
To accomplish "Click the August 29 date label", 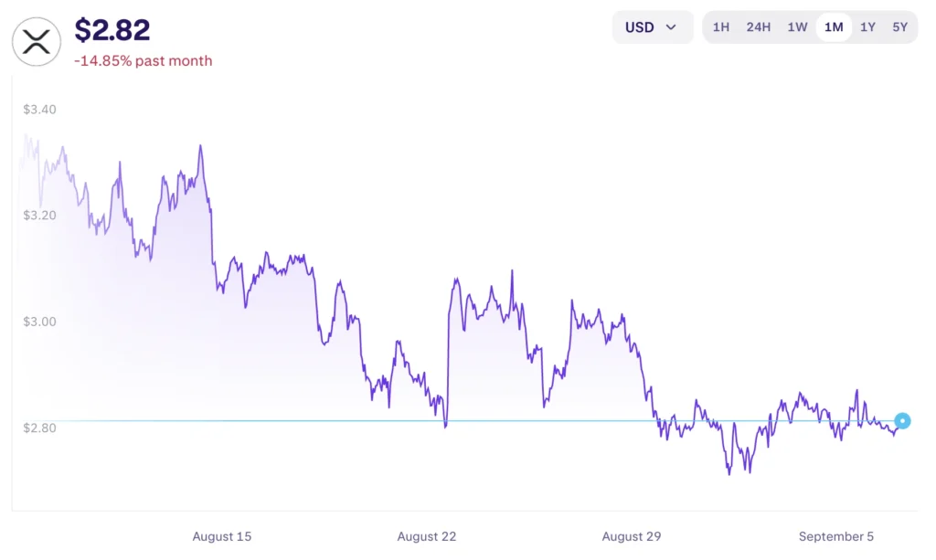I will click(632, 536).
